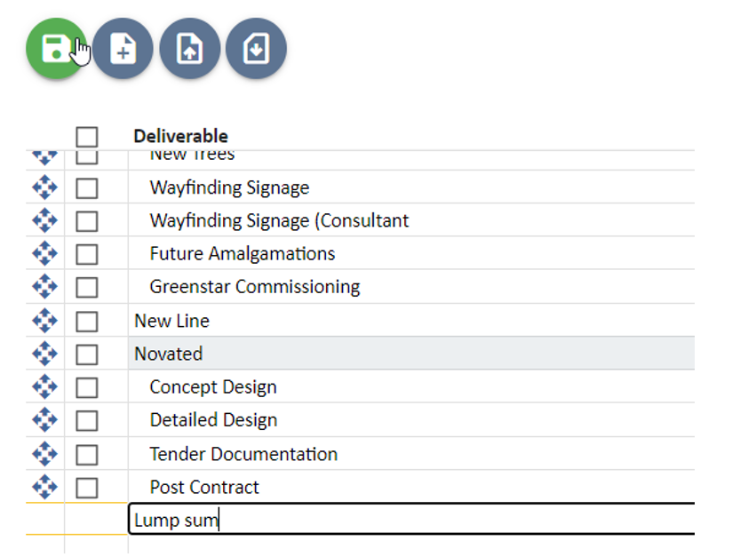Check the Detailed Design checkbox
The width and height of the screenshot is (756, 557).
coord(86,419)
